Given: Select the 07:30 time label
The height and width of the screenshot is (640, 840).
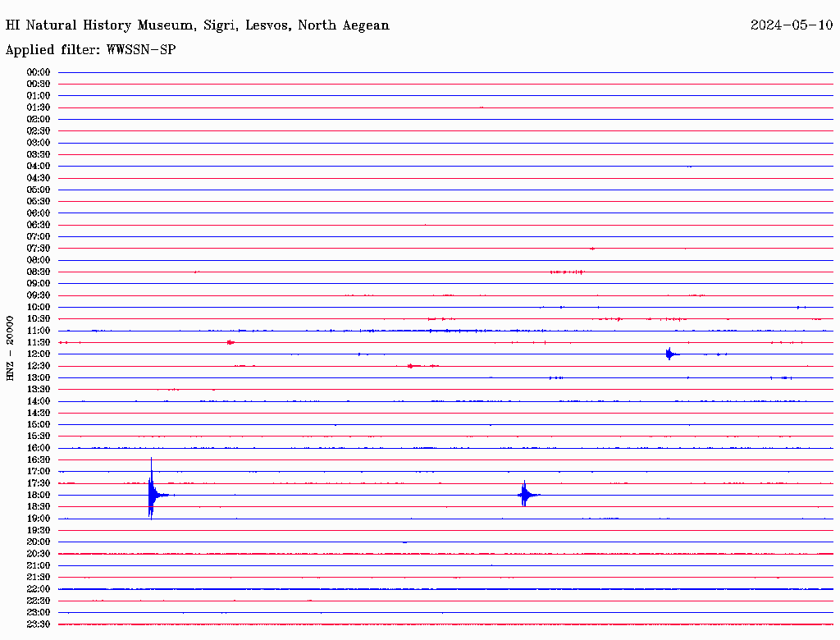Looking at the screenshot, I should (x=39, y=249).
